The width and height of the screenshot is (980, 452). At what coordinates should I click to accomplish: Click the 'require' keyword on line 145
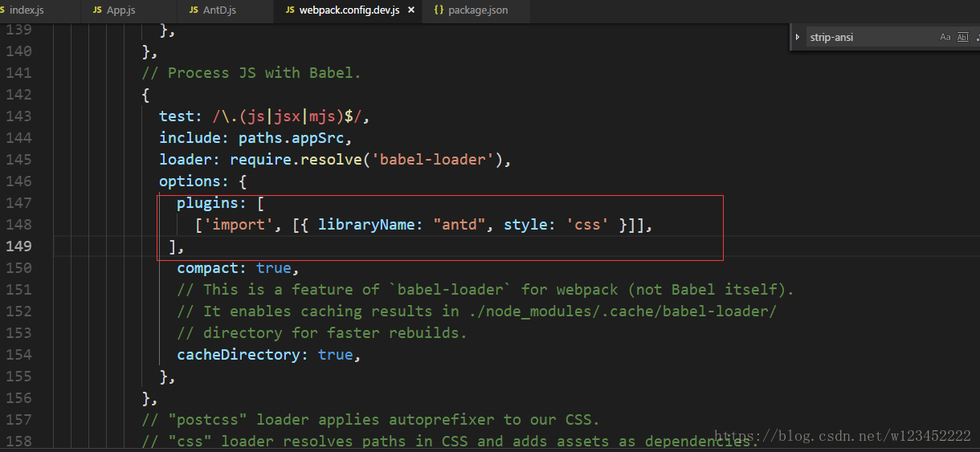click(260, 160)
